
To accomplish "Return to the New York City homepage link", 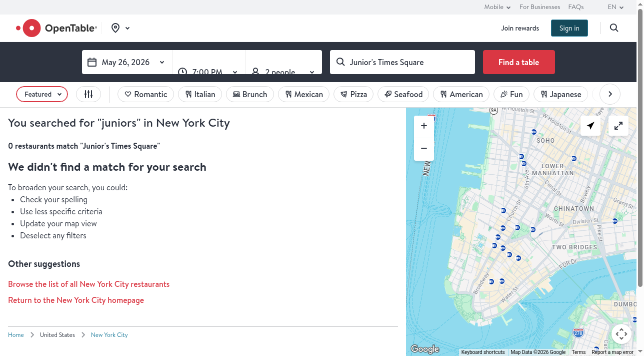I will 76,300.
